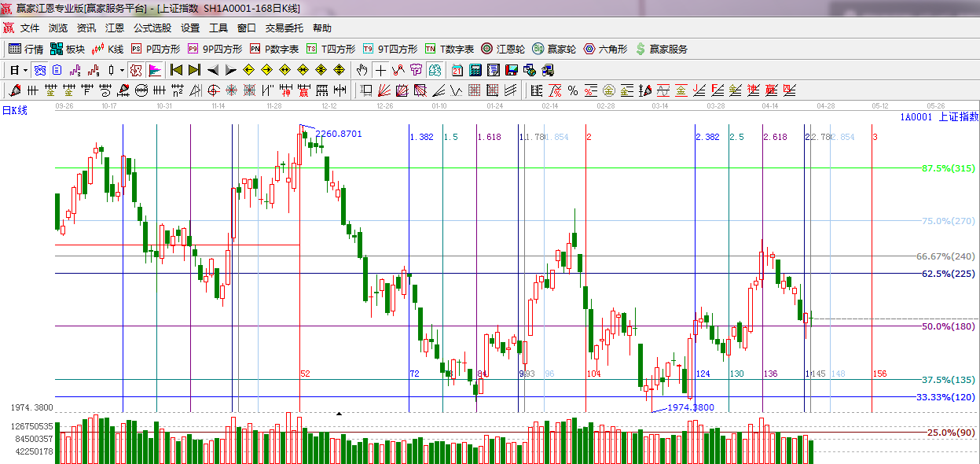Click the calendar date icon
The height and width of the screenshot is (464, 980).
tap(457, 70)
